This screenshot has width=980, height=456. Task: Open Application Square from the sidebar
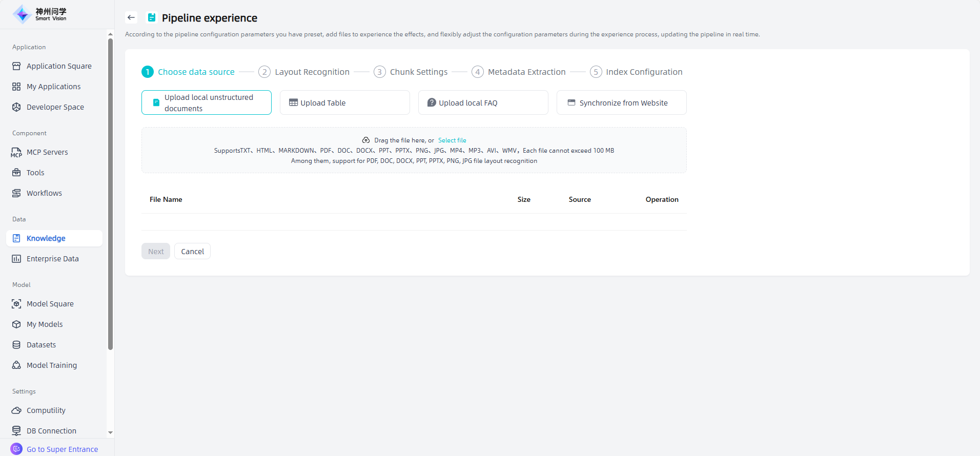pos(58,66)
